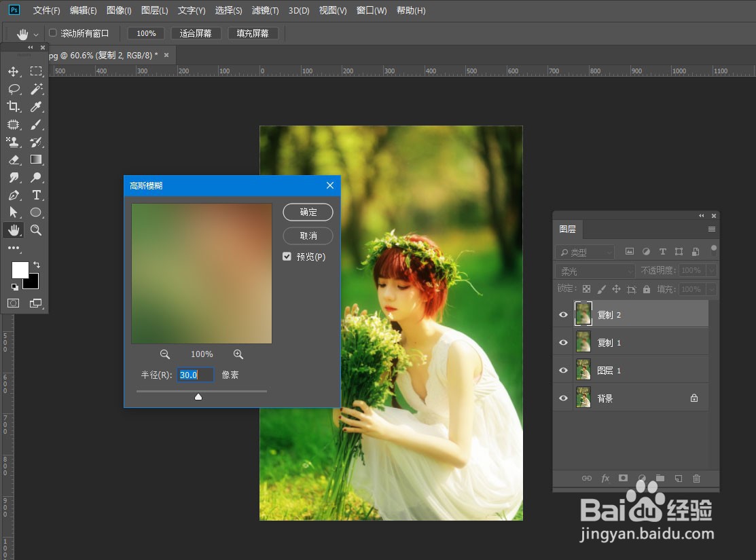Select the Dodge tool
This screenshot has height=560, width=756.
36,177
